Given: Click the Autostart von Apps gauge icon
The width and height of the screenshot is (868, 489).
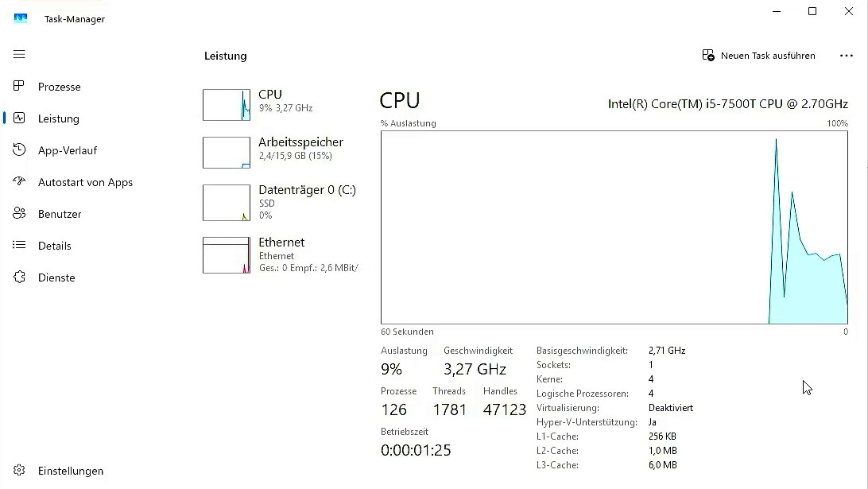Looking at the screenshot, I should pos(20,182).
